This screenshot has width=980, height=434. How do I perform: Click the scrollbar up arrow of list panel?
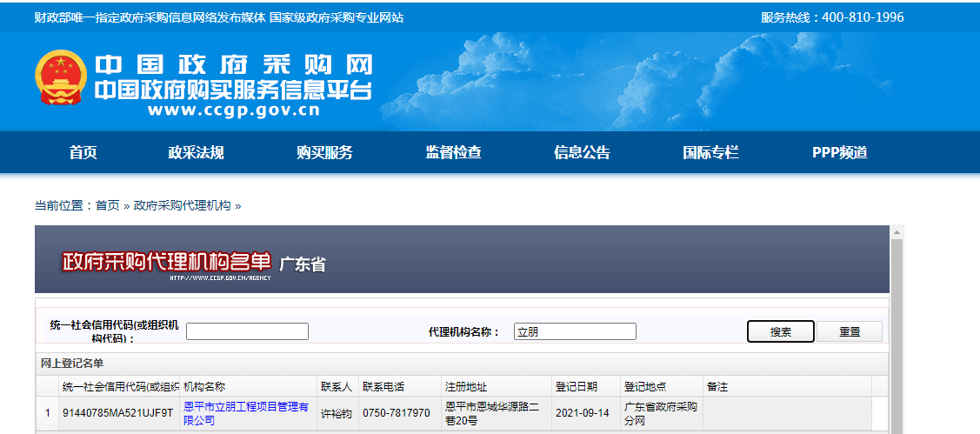[897, 232]
